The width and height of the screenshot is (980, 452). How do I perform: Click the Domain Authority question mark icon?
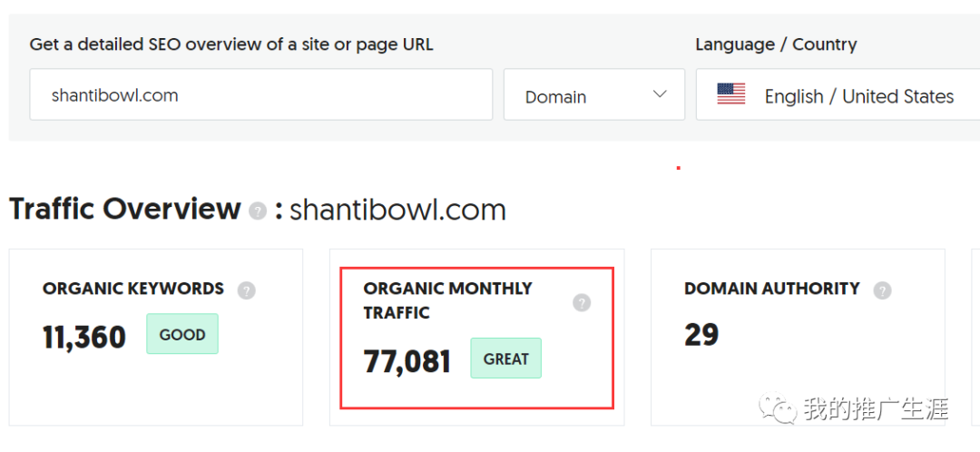(x=882, y=290)
